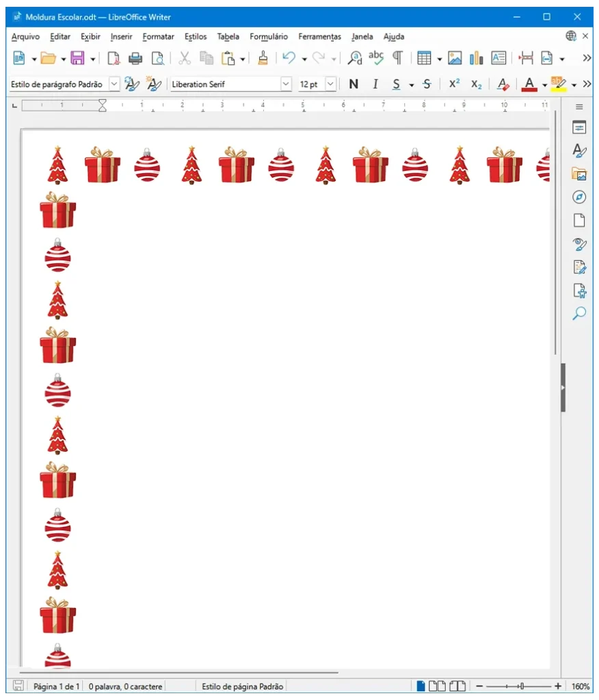Open the Ferramentas menu
The width and height of the screenshot is (599, 700).
319,37
